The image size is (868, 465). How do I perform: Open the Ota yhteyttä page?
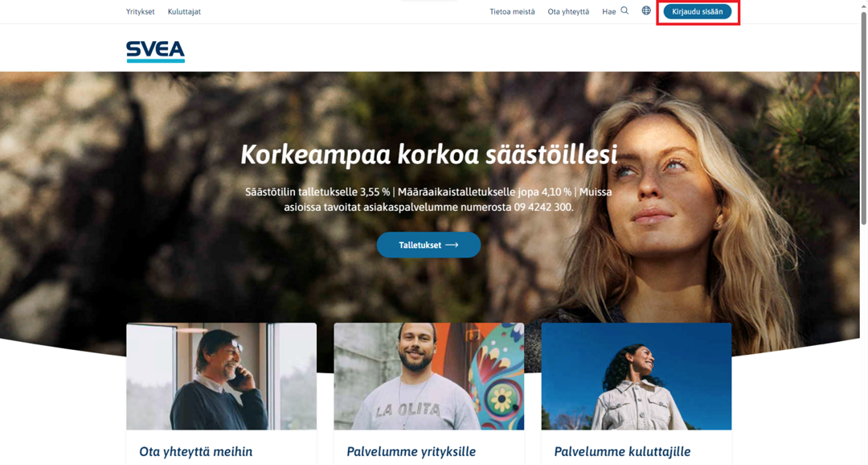(568, 11)
